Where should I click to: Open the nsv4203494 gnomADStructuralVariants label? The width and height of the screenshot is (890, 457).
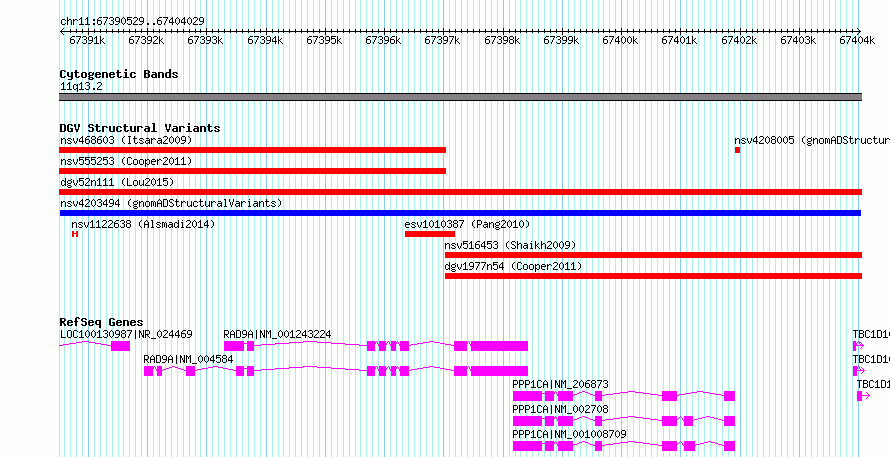(171, 203)
